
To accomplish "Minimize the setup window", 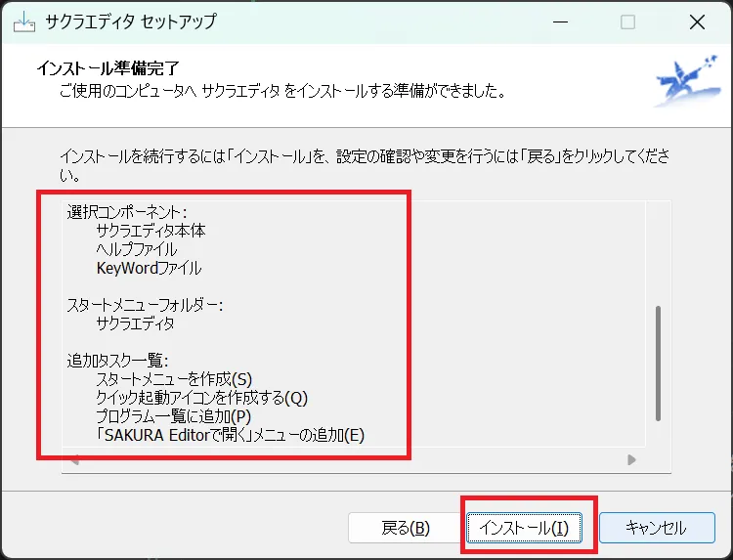I will point(560,22).
